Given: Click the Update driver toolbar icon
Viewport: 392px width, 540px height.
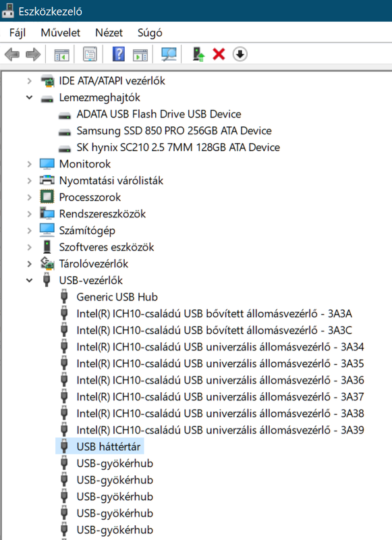Looking at the screenshot, I should [x=198, y=55].
